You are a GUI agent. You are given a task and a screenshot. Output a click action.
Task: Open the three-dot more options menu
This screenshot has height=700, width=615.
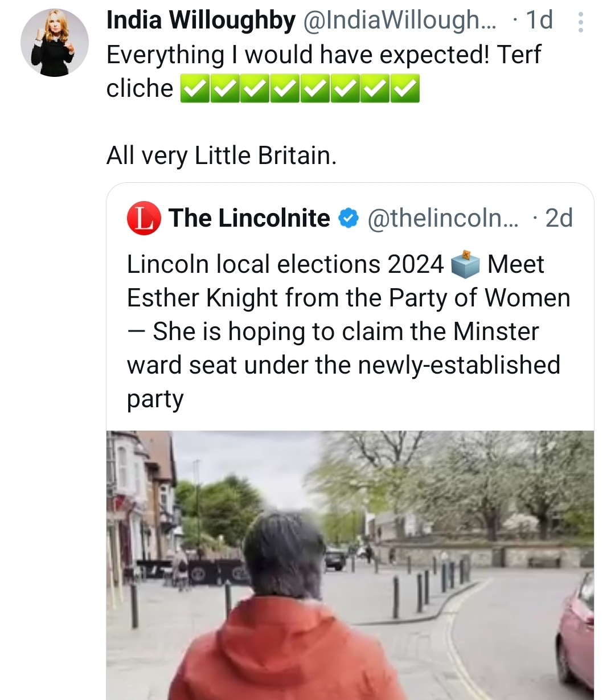coord(580,22)
